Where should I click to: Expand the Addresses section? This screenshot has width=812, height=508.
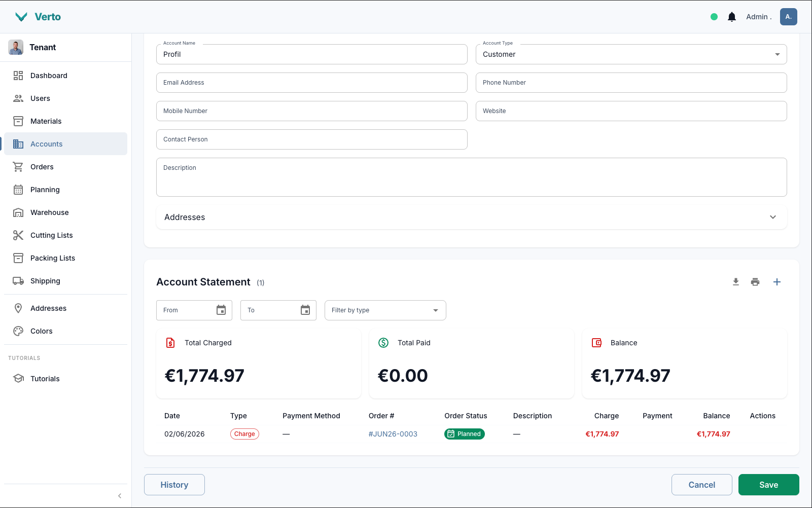tap(472, 217)
